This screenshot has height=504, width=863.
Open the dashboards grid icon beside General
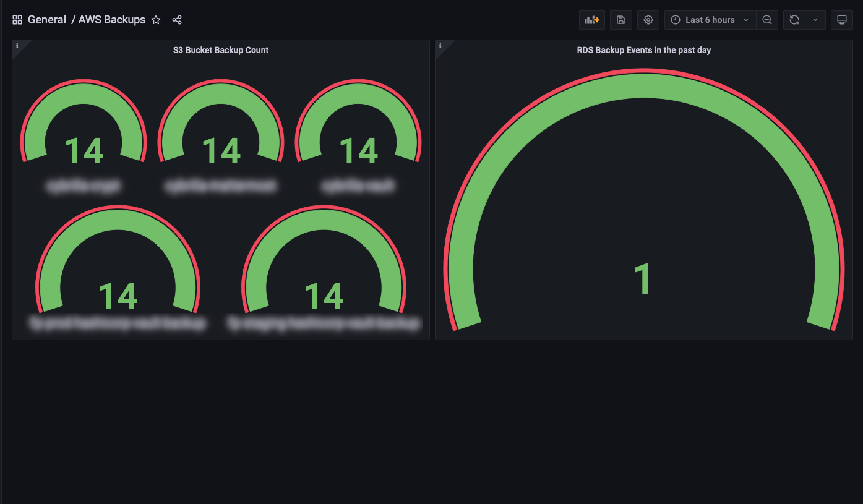click(x=17, y=20)
